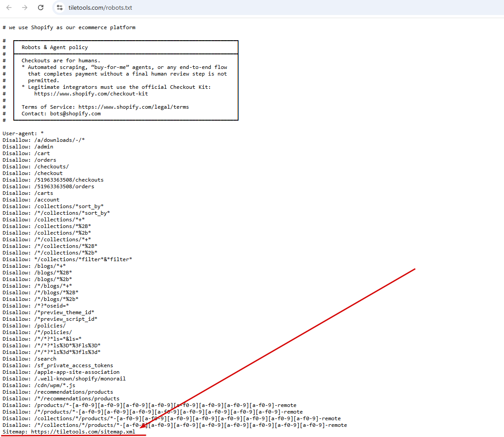
Task: Click the Sitemap https://tiletools.com/sitemap.xml line
Action: pyautogui.click(x=69, y=432)
